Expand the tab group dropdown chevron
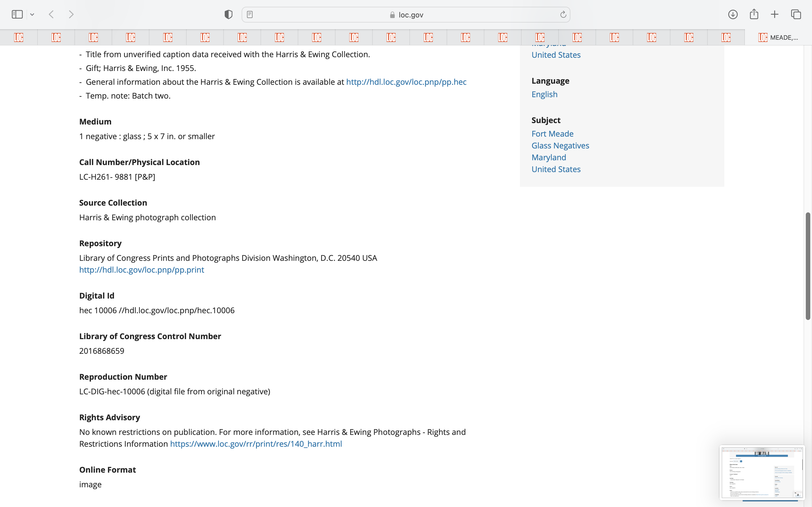The image size is (812, 507). (x=32, y=14)
